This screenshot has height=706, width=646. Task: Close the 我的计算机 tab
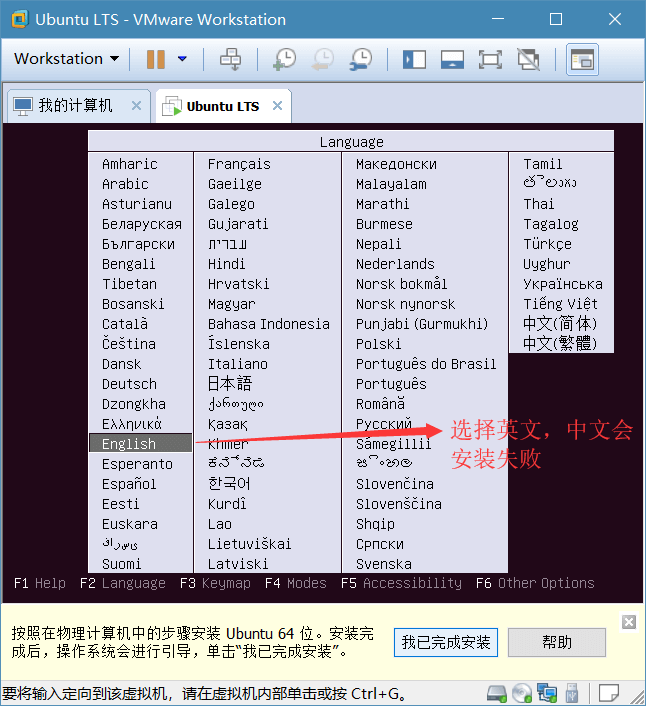[136, 106]
